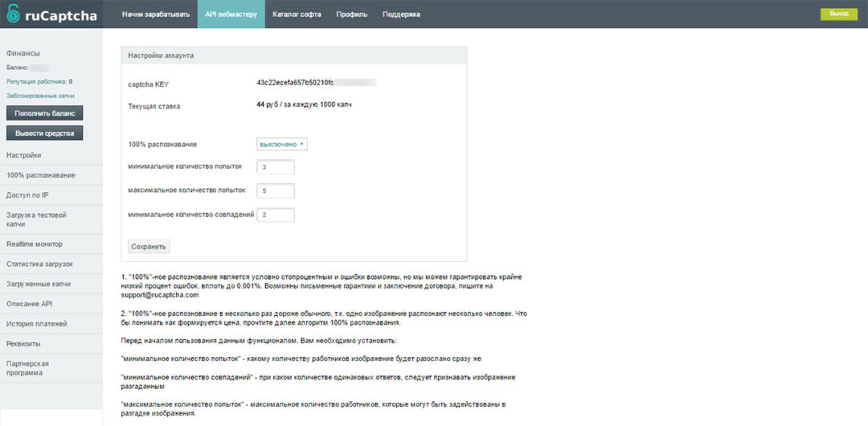Open Каталог софта in the top menu
Viewport: 868px width, 426px height.
pyautogui.click(x=297, y=14)
